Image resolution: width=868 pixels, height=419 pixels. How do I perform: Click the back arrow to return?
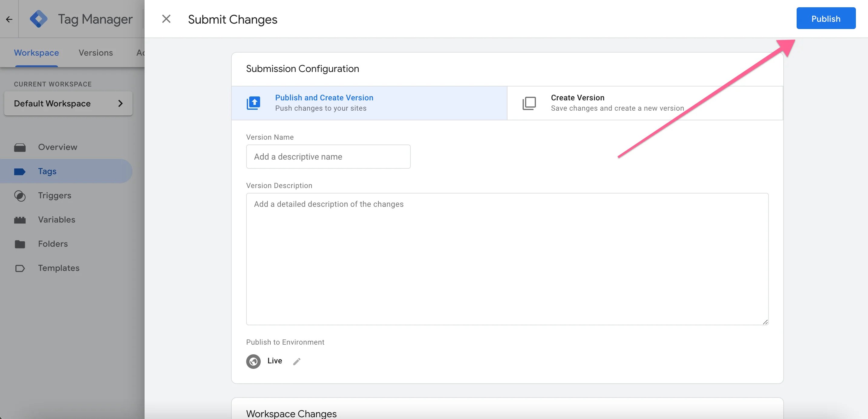pyautogui.click(x=8, y=19)
